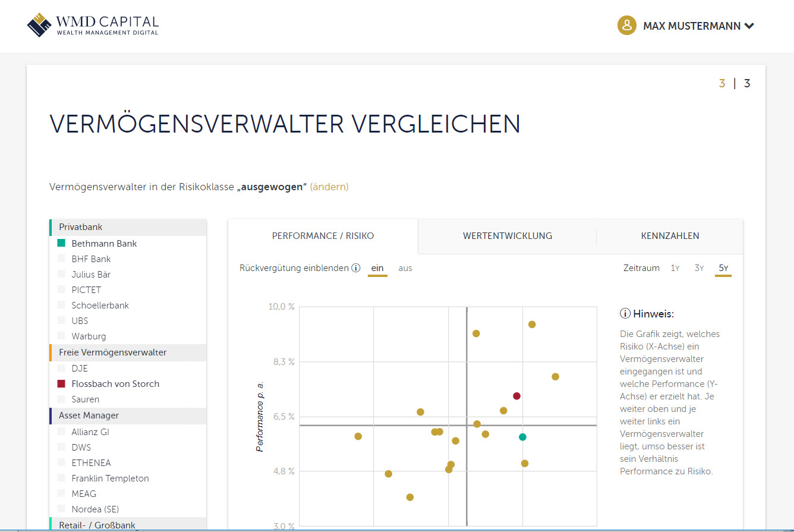Check the Warburg checkbox
Viewport: 794px width, 532px height.
(x=61, y=336)
